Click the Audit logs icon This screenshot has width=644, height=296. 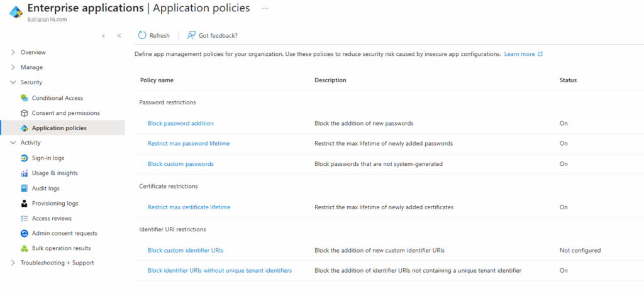tap(25, 188)
